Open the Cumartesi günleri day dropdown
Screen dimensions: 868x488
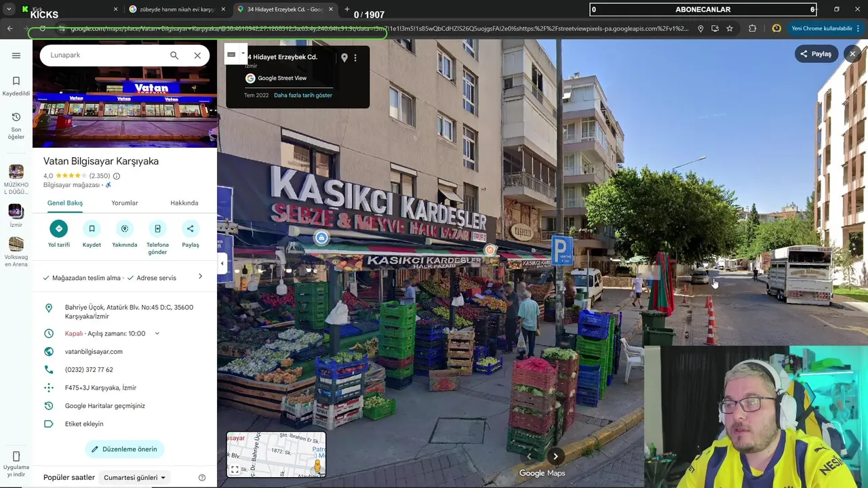click(134, 478)
